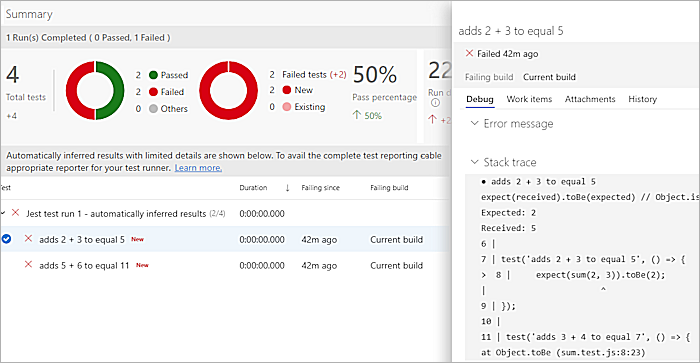Click the red X icon next to Failed 42m ago

[x=469, y=53]
